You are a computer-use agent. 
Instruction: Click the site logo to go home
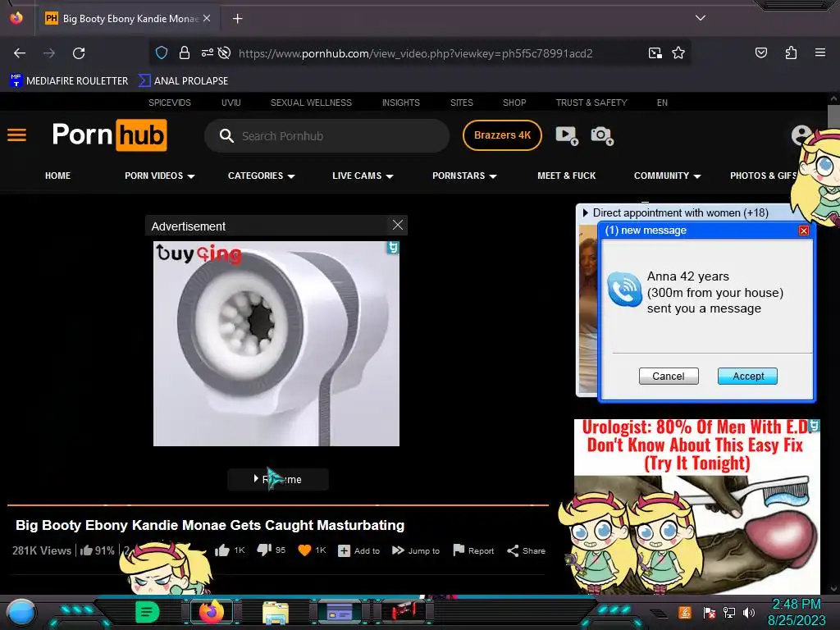point(109,135)
